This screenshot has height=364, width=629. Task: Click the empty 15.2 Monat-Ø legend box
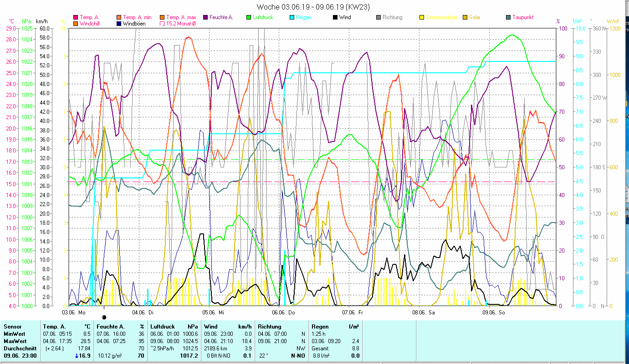pos(162,23)
